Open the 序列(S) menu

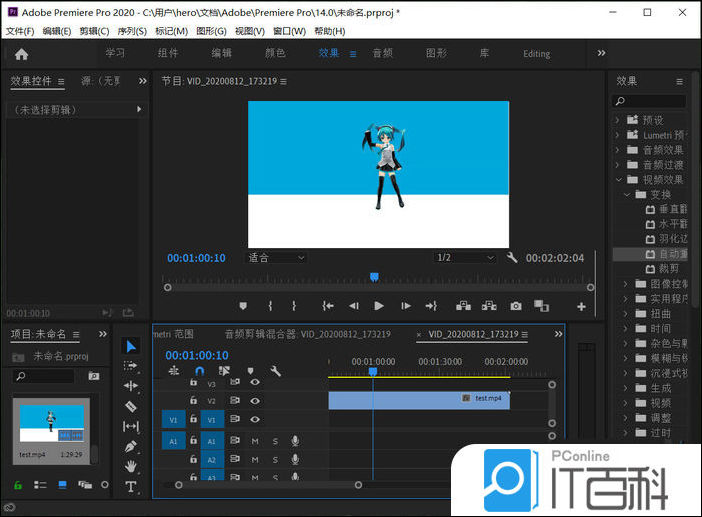(x=132, y=31)
